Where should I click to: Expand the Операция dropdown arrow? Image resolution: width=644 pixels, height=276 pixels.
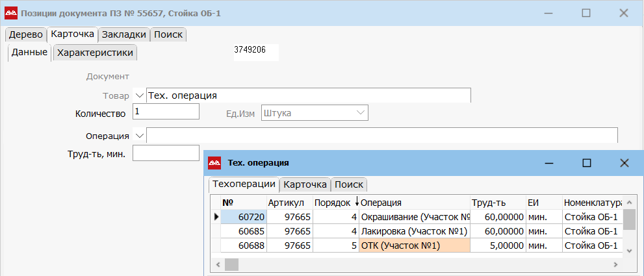[139, 136]
